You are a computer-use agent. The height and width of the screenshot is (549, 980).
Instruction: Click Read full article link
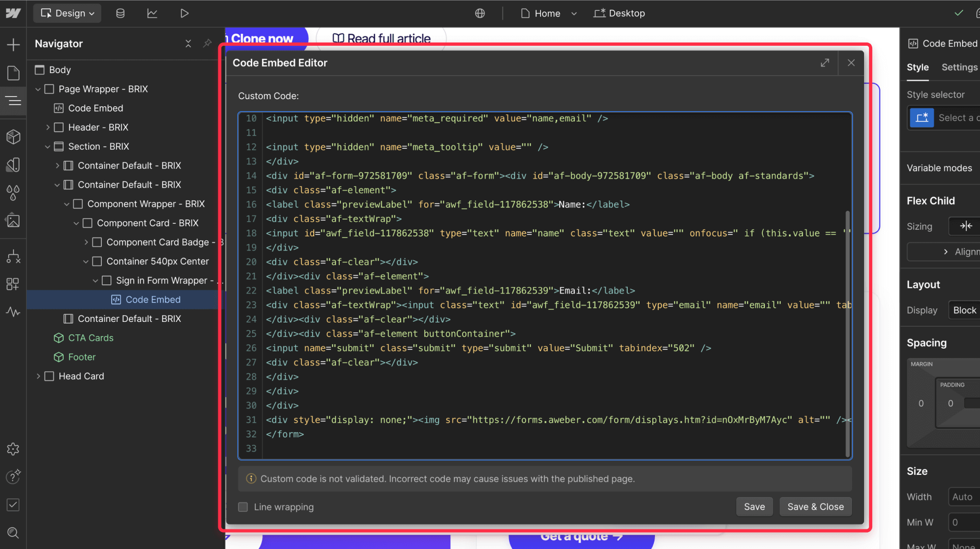pyautogui.click(x=381, y=38)
